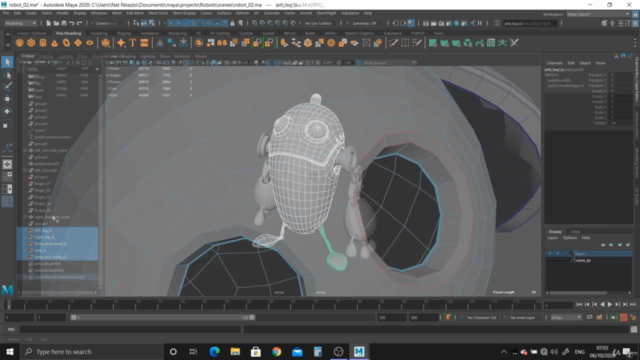Toggle visibility of layer1 in Layer Editor
640x360 pixels.
tap(550, 253)
